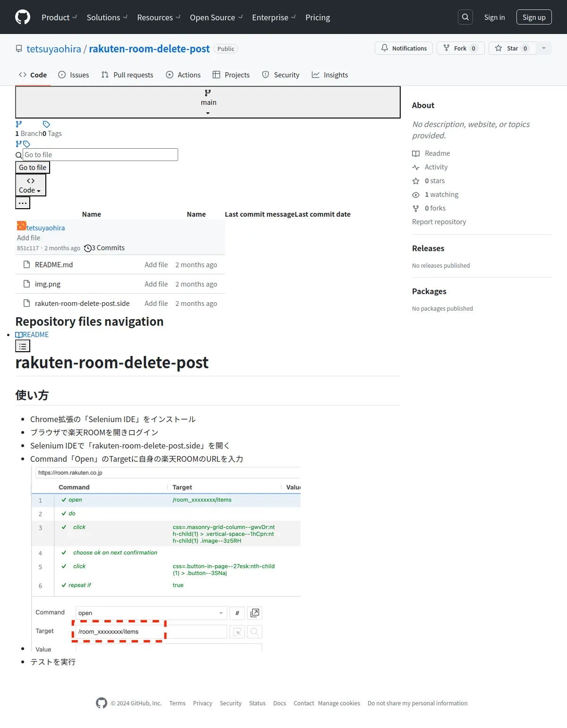
Task: Expand the Resources menu
Action: (158, 17)
